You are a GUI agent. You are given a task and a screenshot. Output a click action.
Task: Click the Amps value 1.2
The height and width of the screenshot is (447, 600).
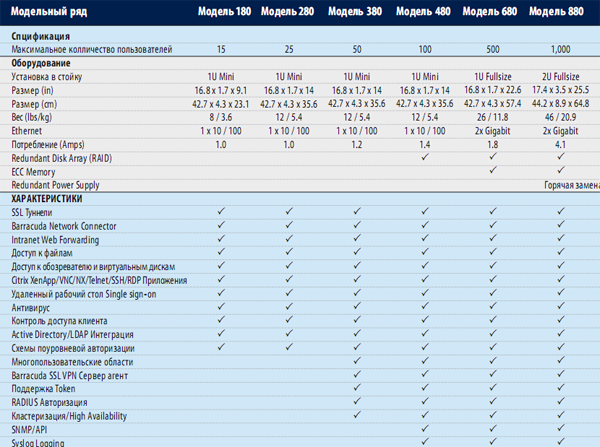[x=357, y=145]
